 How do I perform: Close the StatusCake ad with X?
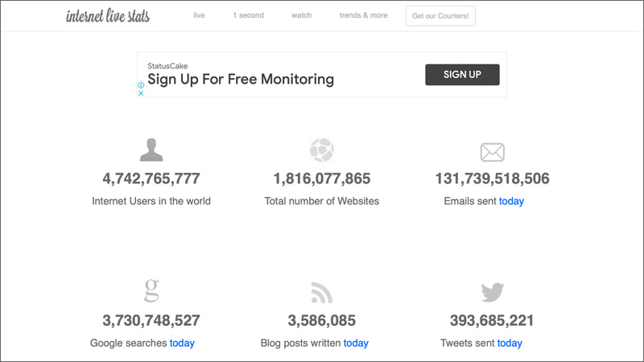click(x=141, y=93)
